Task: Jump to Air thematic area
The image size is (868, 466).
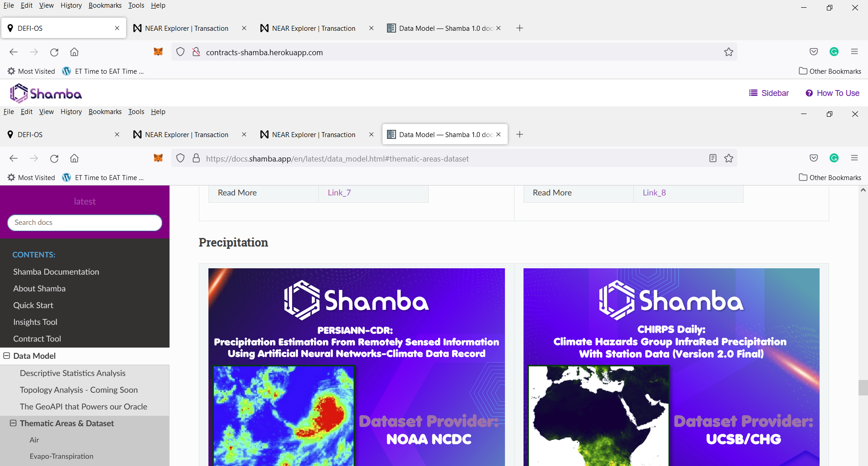Action: click(34, 440)
